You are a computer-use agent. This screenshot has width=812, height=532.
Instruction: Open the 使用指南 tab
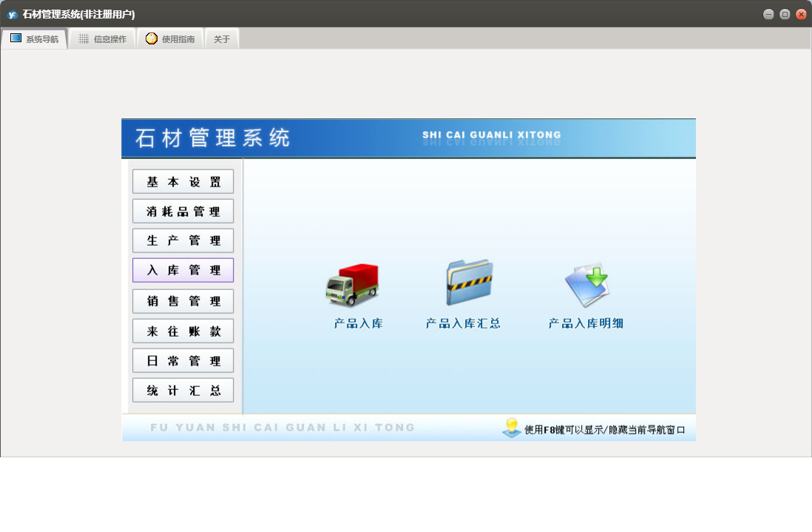pos(170,39)
